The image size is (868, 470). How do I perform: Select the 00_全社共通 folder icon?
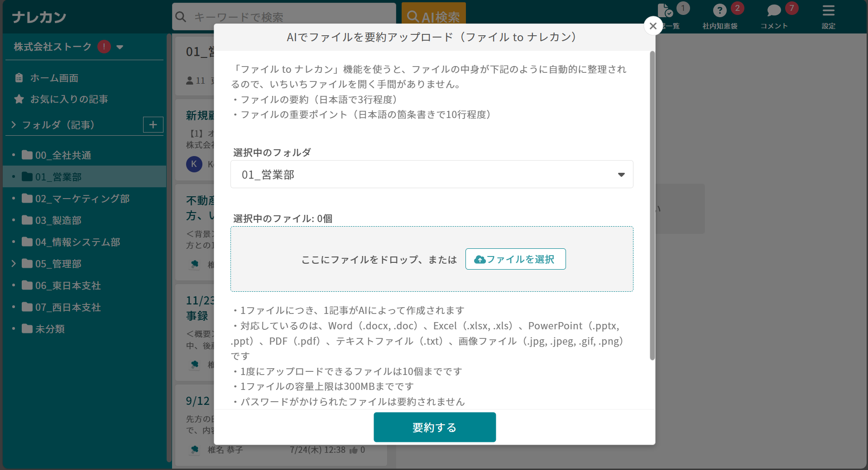pyautogui.click(x=27, y=155)
